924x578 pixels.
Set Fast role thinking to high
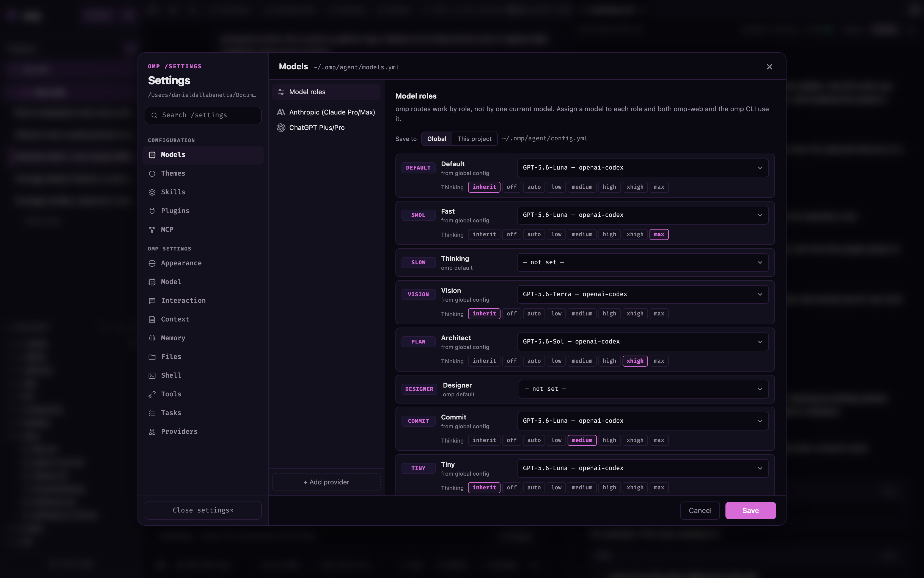point(609,235)
